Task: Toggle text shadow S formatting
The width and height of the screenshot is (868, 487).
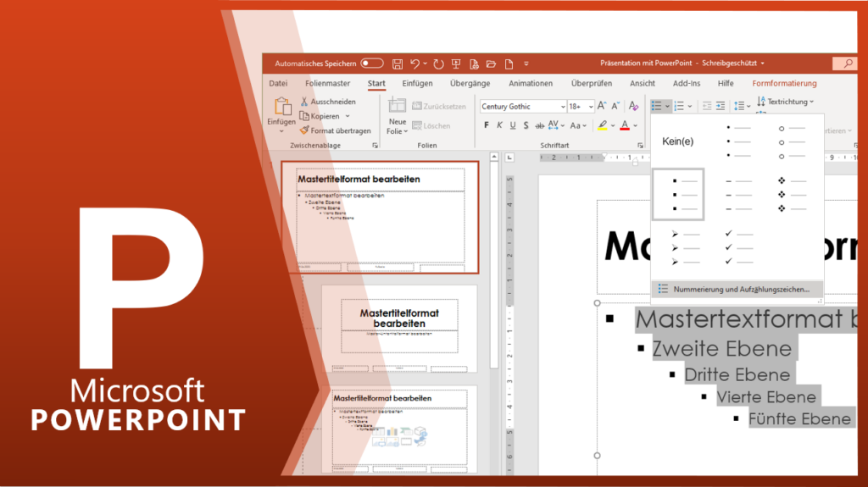Action: (x=526, y=125)
